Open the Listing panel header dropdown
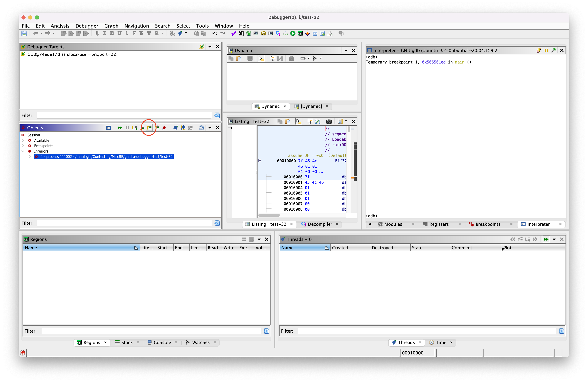Image resolution: width=588 pixels, height=382 pixels. (x=346, y=121)
